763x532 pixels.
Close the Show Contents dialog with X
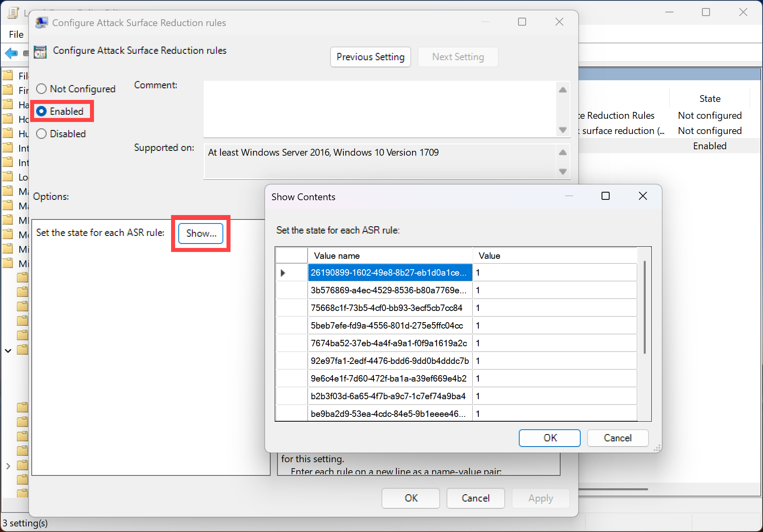(x=643, y=196)
